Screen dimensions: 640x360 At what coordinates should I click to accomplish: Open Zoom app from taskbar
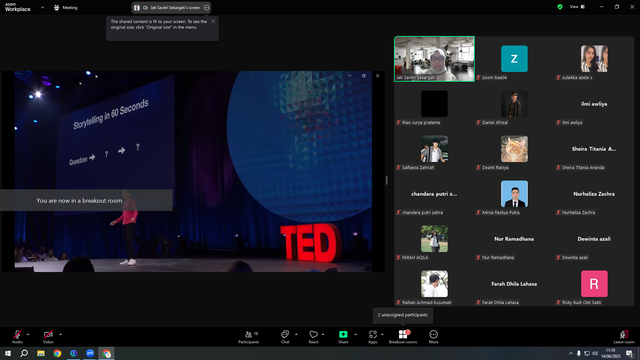(x=90, y=353)
